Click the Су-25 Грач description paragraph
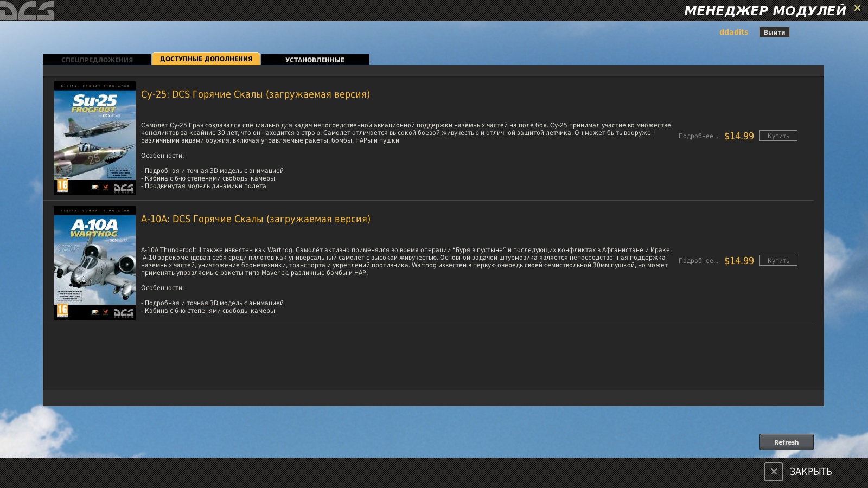This screenshot has height=488, width=868. pyautogui.click(x=406, y=133)
